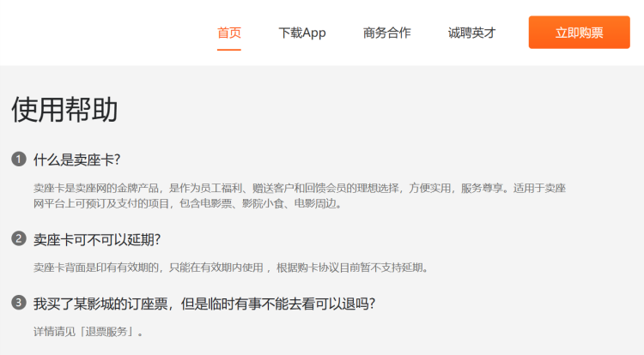Click the number 2 circle icon
This screenshot has width=644, height=355.
click(x=19, y=238)
